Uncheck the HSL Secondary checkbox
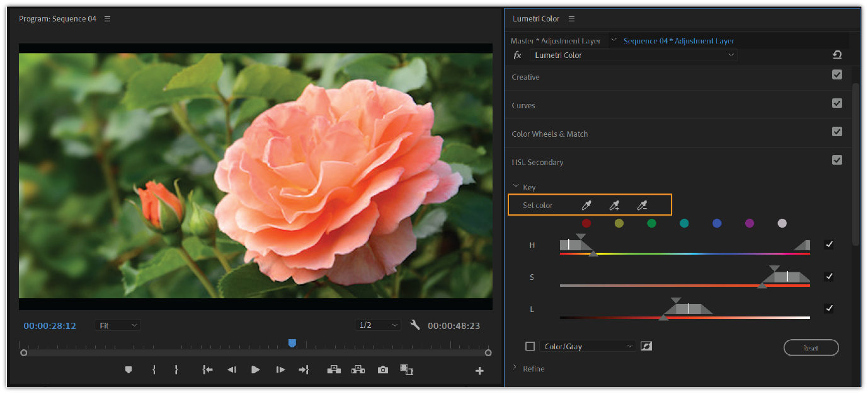The image size is (868, 394). point(837,159)
